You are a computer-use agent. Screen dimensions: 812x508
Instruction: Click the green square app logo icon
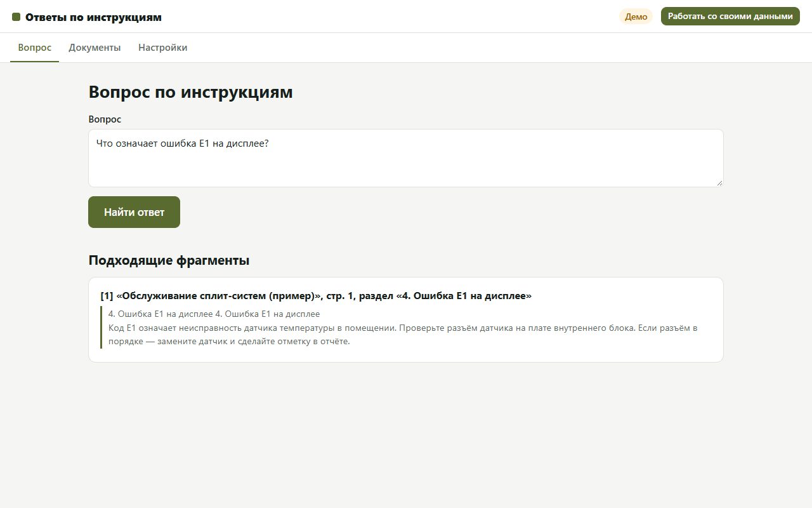click(x=16, y=17)
